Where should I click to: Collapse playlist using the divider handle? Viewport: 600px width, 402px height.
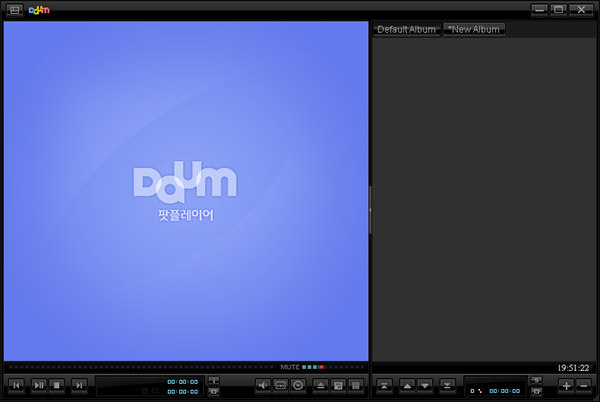pos(370,210)
